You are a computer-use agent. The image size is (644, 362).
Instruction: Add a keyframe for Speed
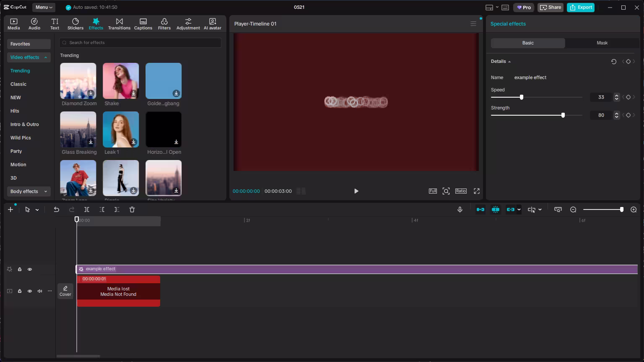pyautogui.click(x=628, y=97)
